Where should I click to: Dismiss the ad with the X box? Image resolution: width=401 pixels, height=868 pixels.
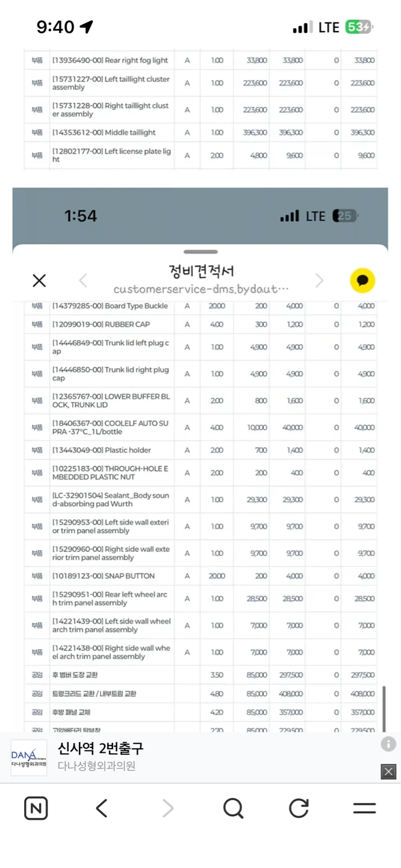[x=388, y=771]
